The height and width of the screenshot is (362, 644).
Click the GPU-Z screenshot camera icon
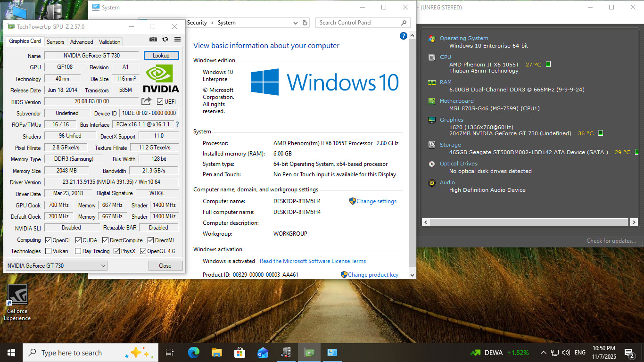(x=153, y=40)
